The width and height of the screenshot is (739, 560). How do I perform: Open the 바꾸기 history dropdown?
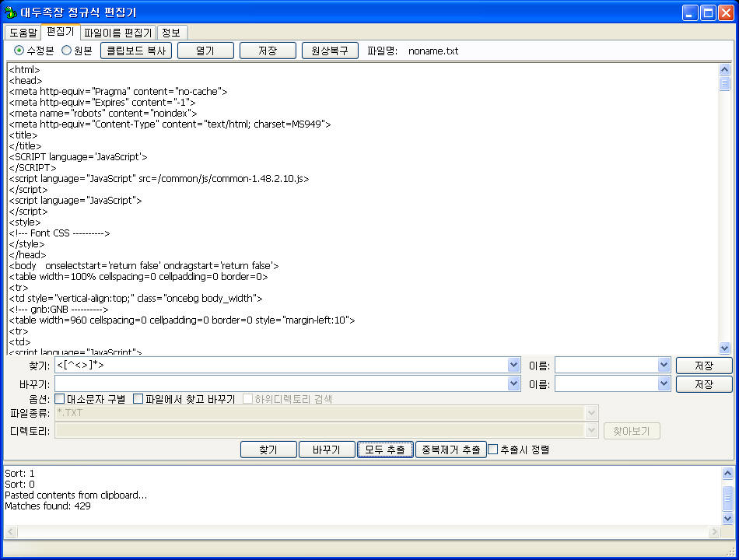pyautogui.click(x=513, y=383)
